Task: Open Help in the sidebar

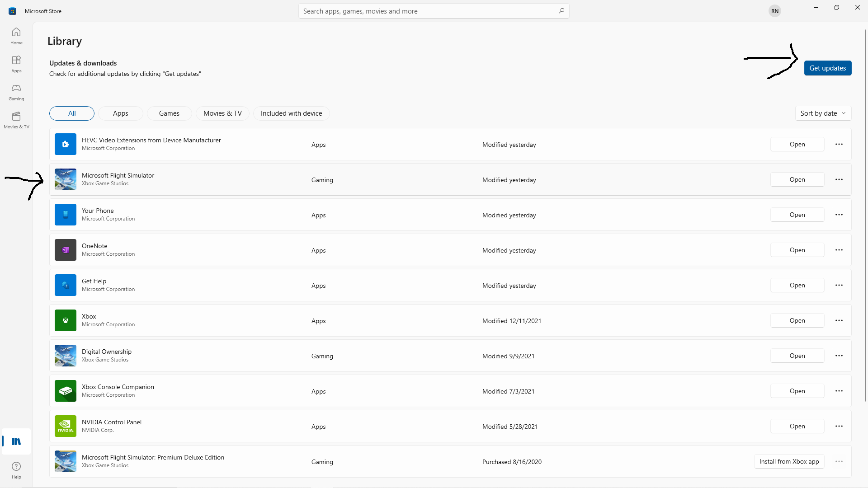Action: [x=16, y=470]
